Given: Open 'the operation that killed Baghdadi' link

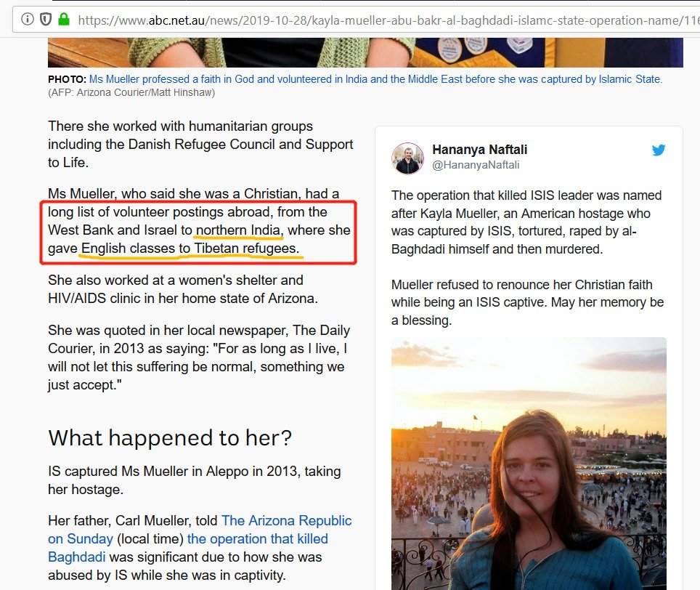Looking at the screenshot, I should click(257, 539).
